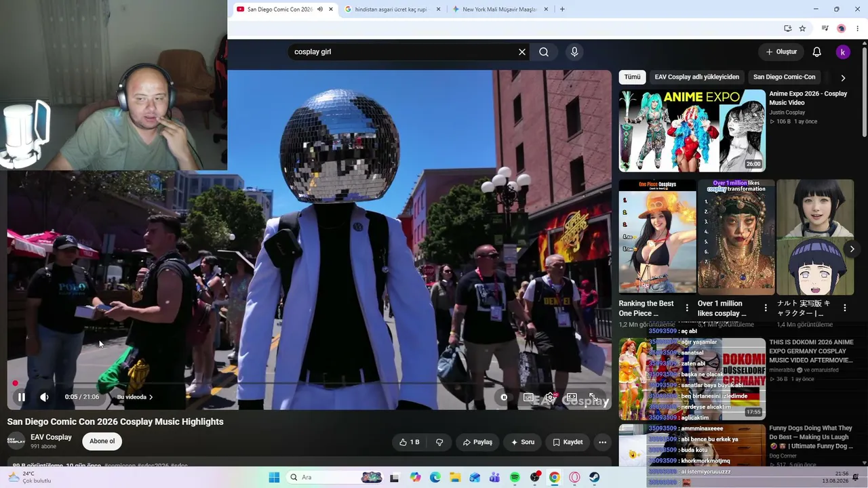The height and width of the screenshot is (488, 868).
Task: Mute the video using the volume icon
Action: 44,397
